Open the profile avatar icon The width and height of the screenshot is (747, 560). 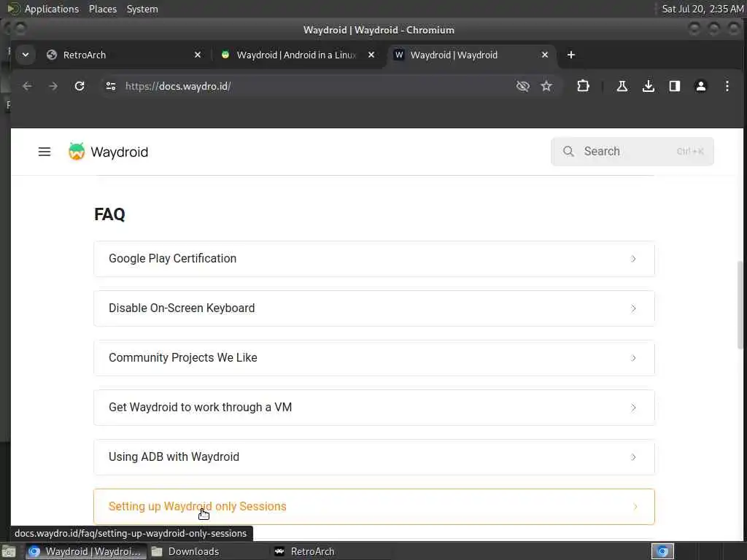coord(701,86)
